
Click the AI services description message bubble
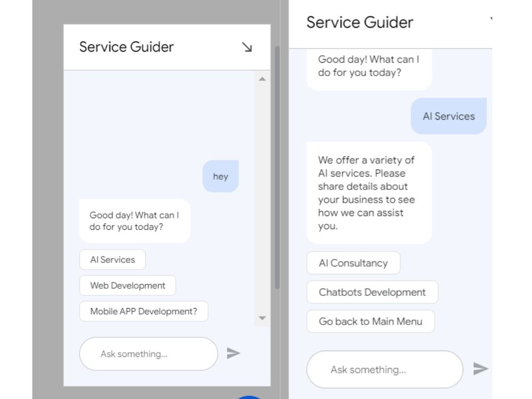(x=368, y=192)
